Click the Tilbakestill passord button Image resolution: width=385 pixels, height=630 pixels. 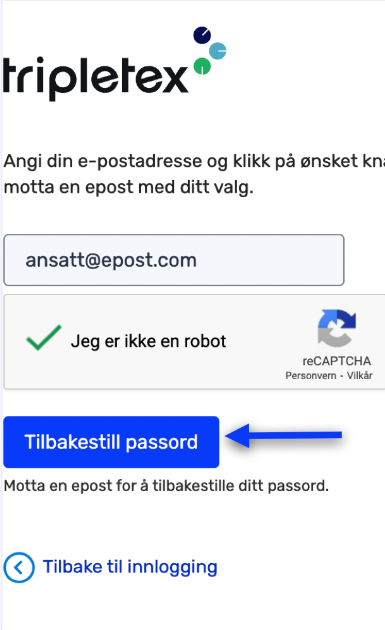point(111,442)
